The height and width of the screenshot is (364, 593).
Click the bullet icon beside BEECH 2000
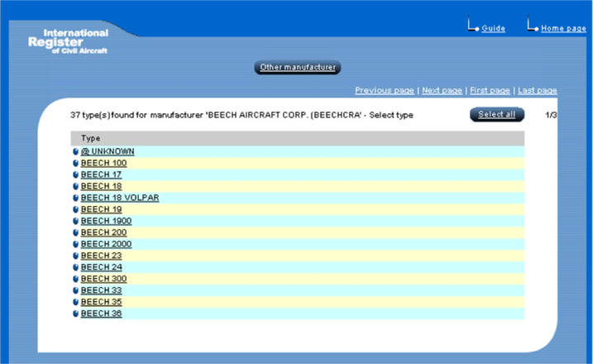pos(75,244)
